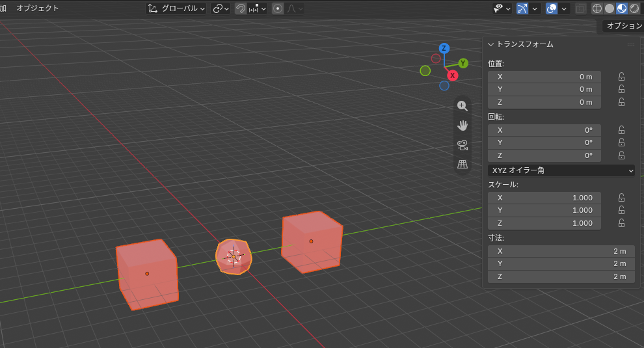Switch perspective/orthographic grid icon
Image resolution: width=644 pixels, height=348 pixels.
(463, 165)
